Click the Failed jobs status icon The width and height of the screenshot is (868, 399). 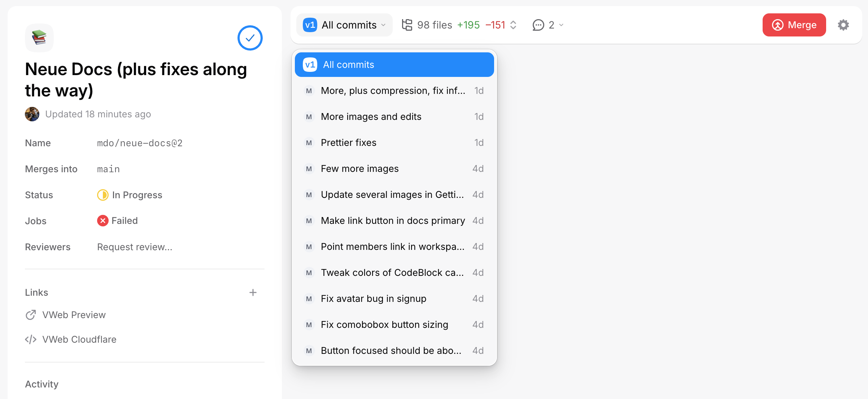coord(102,221)
